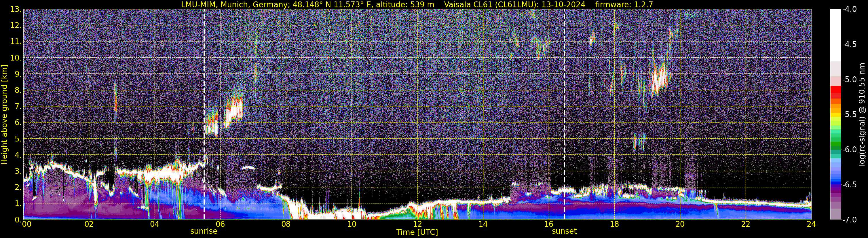Click the "22" time-axis tick label
Screen dimensions: 868x238
pos(746,224)
